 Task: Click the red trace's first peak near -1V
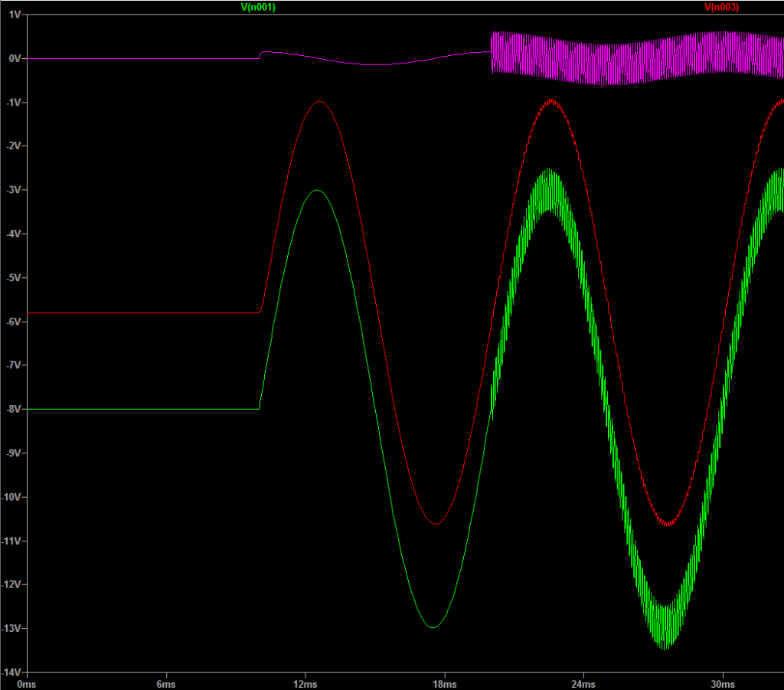(318, 101)
